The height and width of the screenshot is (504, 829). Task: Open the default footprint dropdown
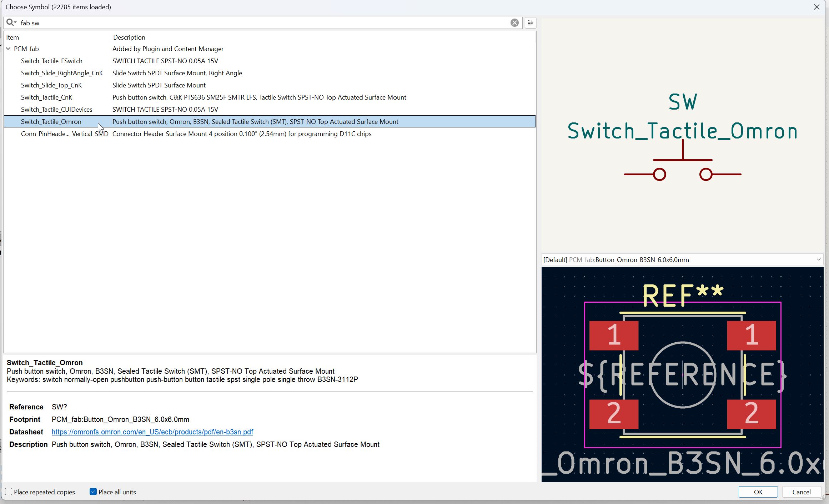click(x=818, y=259)
